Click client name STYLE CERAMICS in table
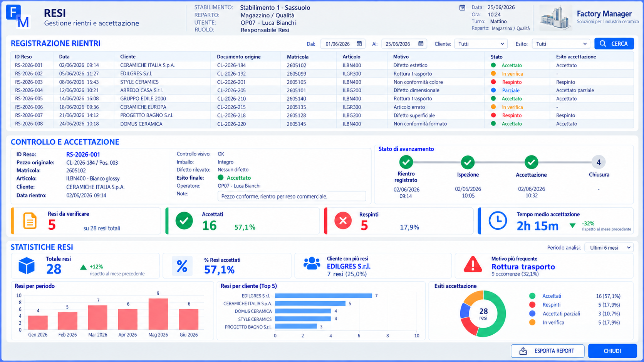Viewport: 644px width, 362px height. click(x=139, y=82)
